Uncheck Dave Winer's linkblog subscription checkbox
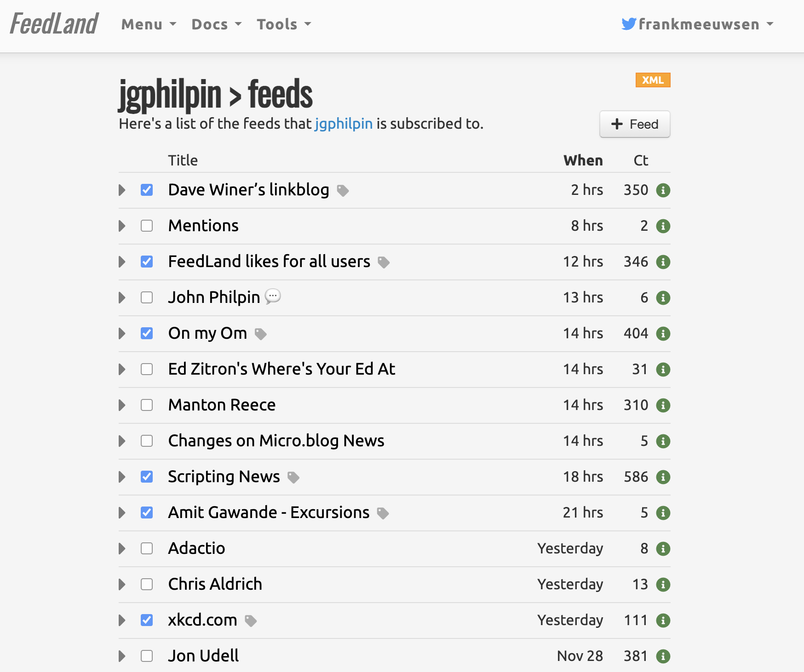The width and height of the screenshot is (804, 672). point(147,190)
